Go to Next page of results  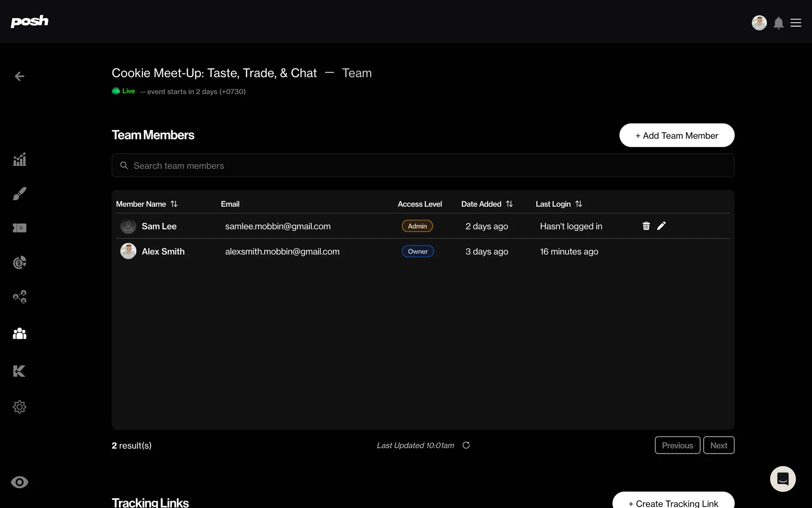point(719,445)
